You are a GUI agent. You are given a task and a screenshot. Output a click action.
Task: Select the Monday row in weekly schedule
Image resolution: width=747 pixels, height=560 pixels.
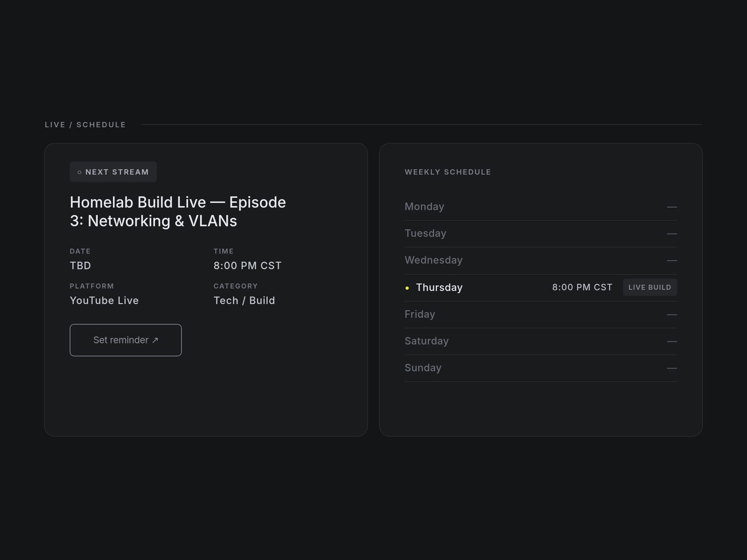[541, 207]
